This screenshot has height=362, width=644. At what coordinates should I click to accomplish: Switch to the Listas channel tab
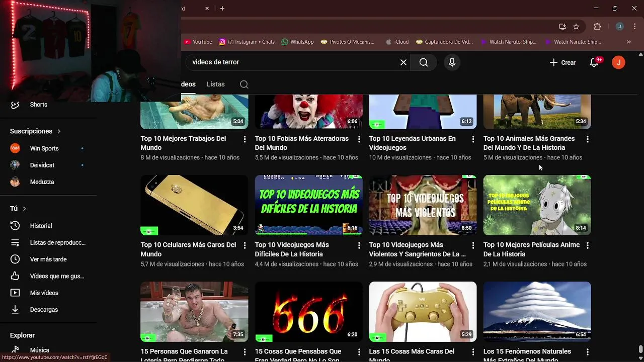pos(216,84)
